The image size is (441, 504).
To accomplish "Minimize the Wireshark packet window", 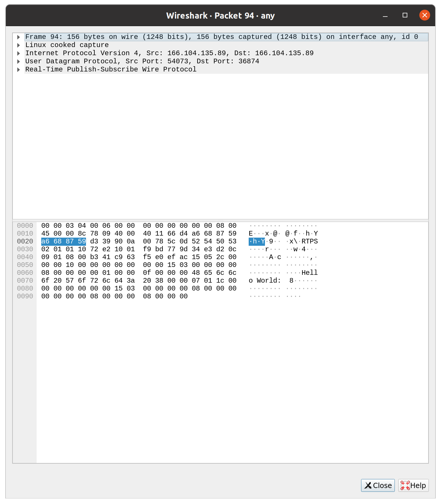I will [x=385, y=15].
